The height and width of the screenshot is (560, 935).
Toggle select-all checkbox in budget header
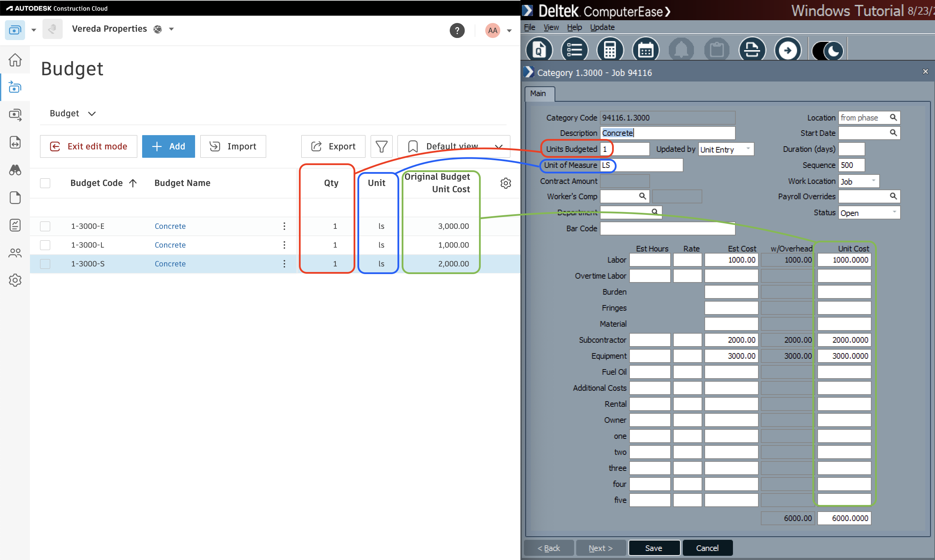pyautogui.click(x=45, y=183)
